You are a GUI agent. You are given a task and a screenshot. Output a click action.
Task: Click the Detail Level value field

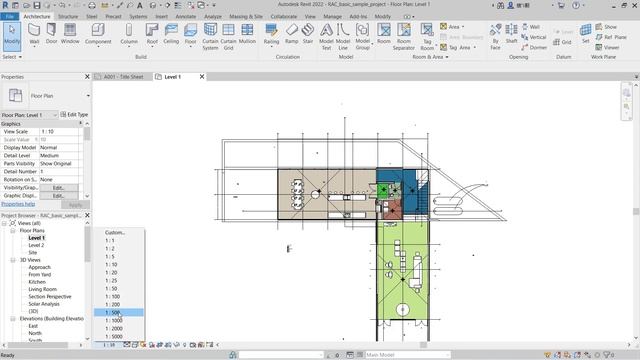(60, 156)
